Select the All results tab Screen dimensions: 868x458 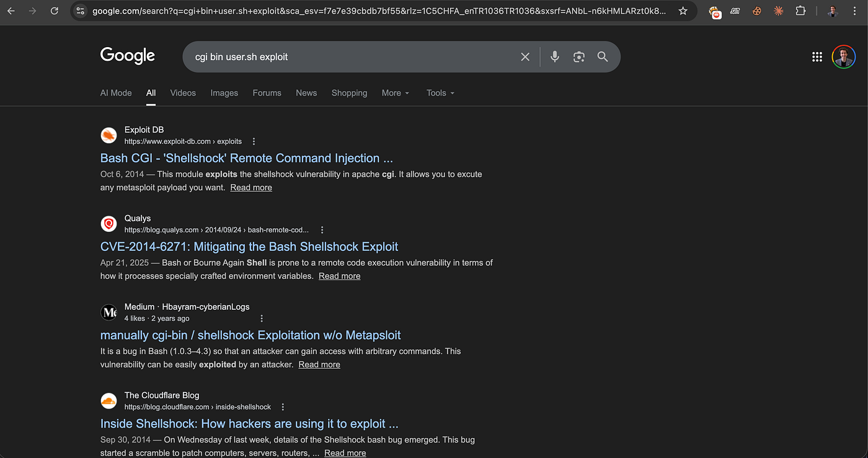151,93
